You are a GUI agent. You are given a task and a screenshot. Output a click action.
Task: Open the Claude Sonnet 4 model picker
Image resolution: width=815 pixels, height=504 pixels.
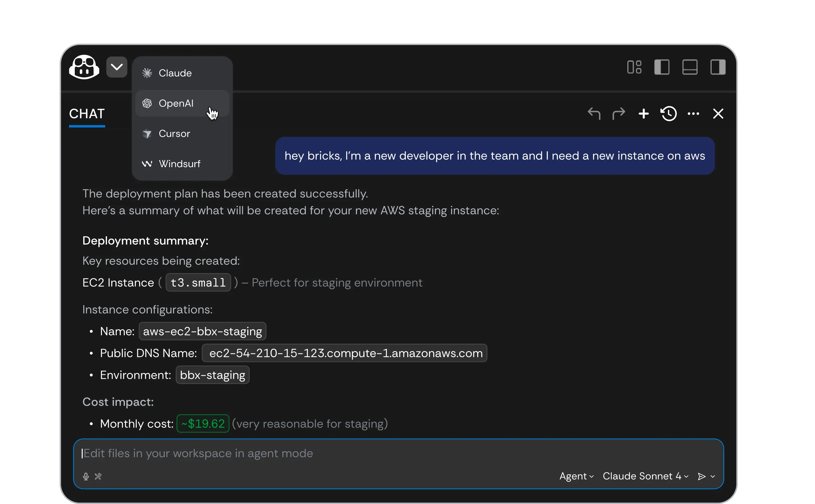pos(645,476)
